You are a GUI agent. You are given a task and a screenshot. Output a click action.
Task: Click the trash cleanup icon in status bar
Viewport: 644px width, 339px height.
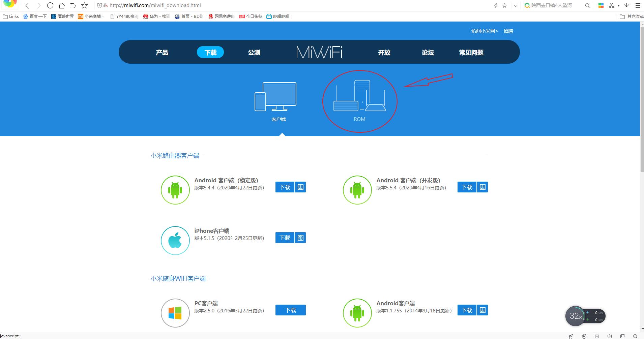(597, 336)
